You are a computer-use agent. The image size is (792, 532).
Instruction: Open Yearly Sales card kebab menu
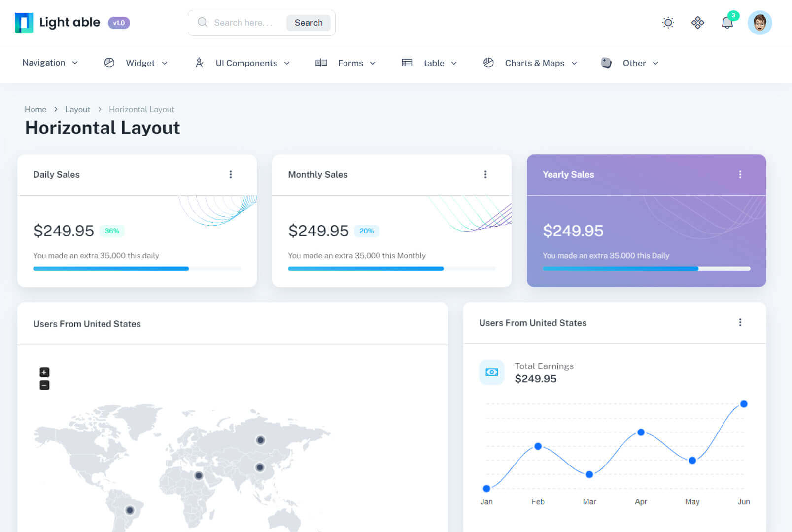click(x=740, y=174)
